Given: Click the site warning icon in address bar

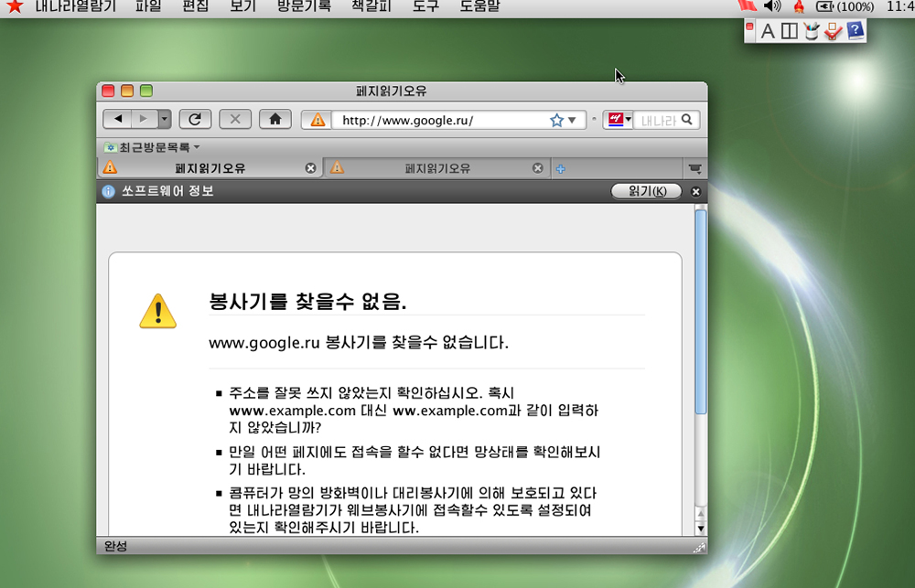Looking at the screenshot, I should point(318,120).
